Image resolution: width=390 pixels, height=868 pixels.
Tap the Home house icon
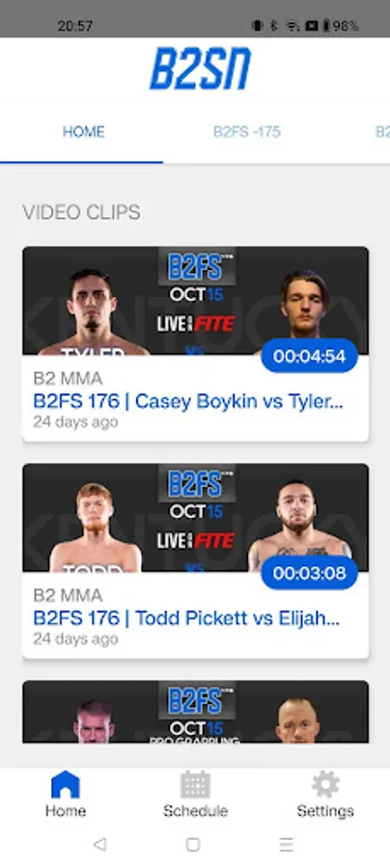[x=66, y=784]
